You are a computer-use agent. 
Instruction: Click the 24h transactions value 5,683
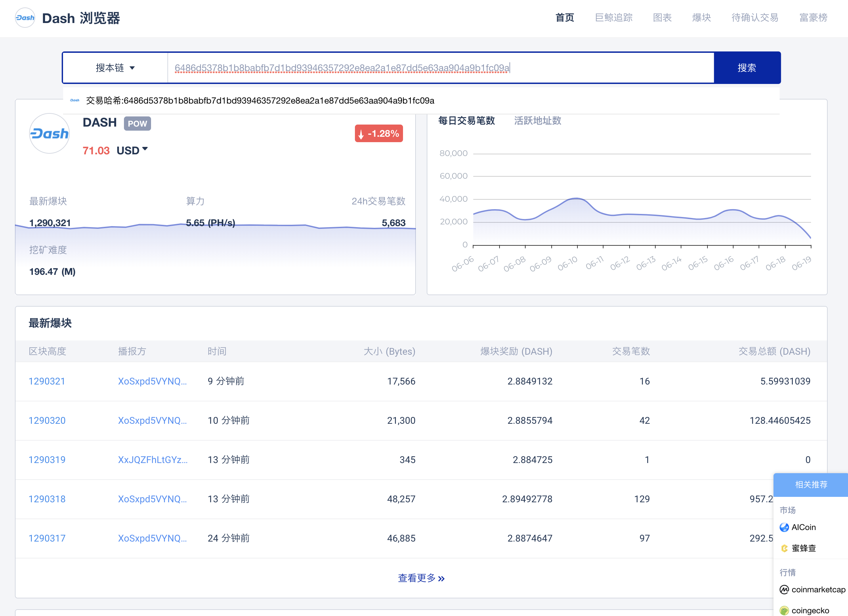pos(393,223)
